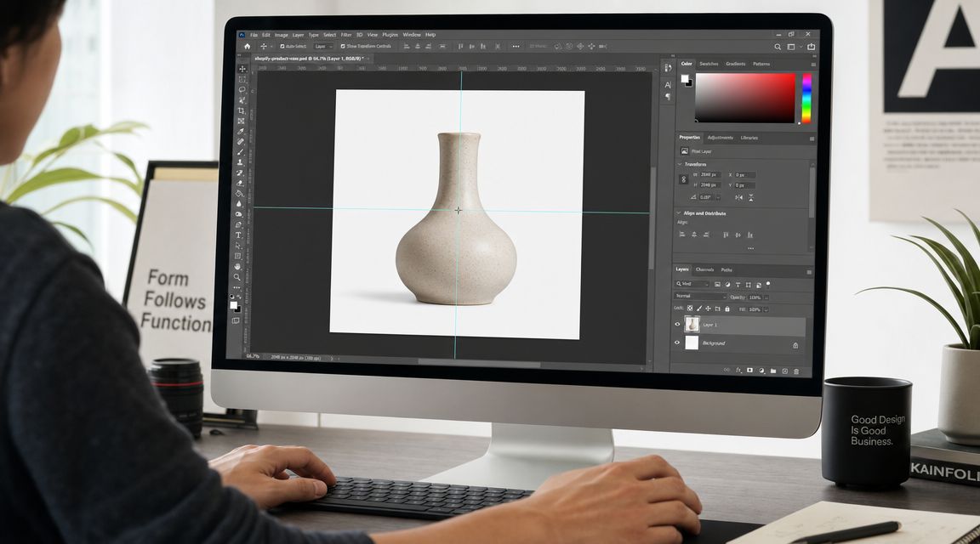Click the search magnifier in the top right

(778, 47)
